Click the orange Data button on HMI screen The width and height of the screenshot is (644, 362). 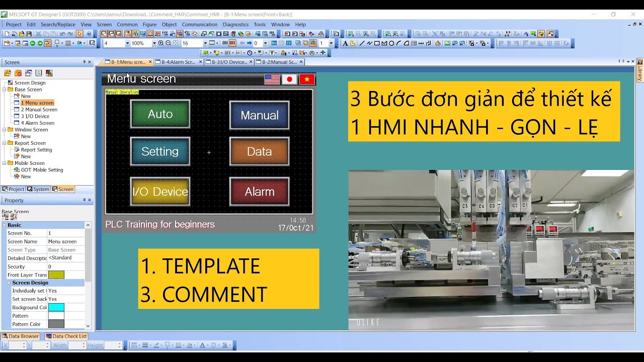tap(259, 151)
